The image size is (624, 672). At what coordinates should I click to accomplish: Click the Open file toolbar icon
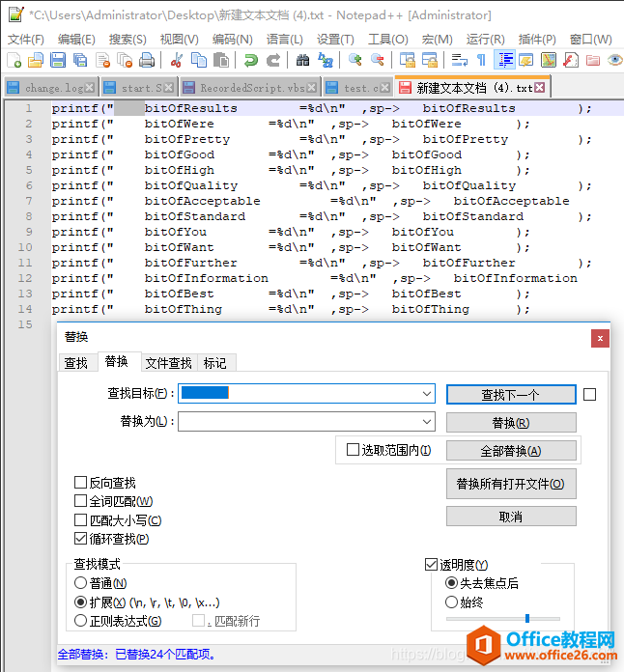point(36,60)
